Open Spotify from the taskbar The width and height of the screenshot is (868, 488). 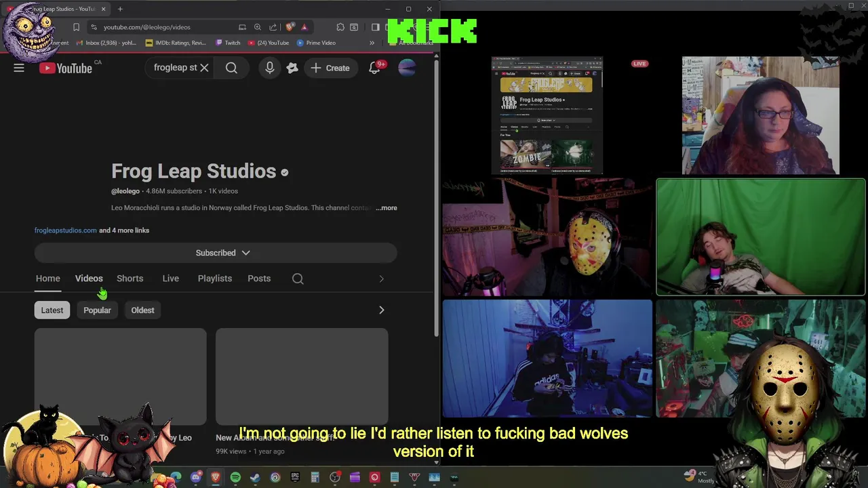[235, 477]
